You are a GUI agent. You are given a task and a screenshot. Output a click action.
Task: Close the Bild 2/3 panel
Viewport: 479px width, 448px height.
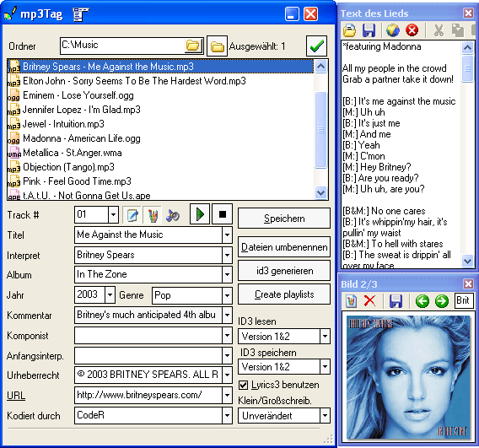pyautogui.click(x=468, y=283)
